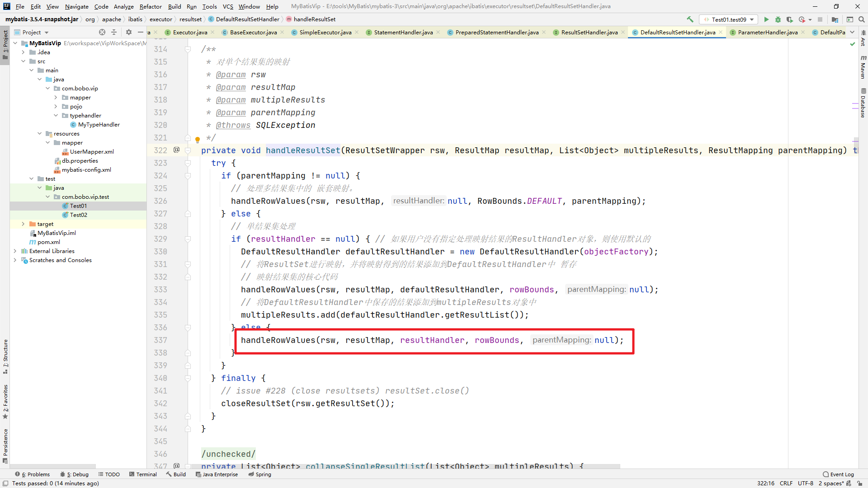Expand the target folder in the project tree

pyautogui.click(x=23, y=224)
